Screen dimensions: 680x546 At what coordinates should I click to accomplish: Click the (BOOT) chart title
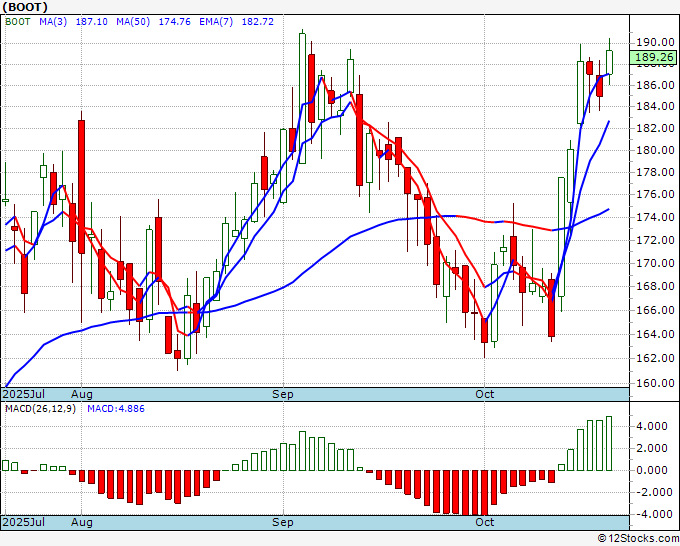25,7
